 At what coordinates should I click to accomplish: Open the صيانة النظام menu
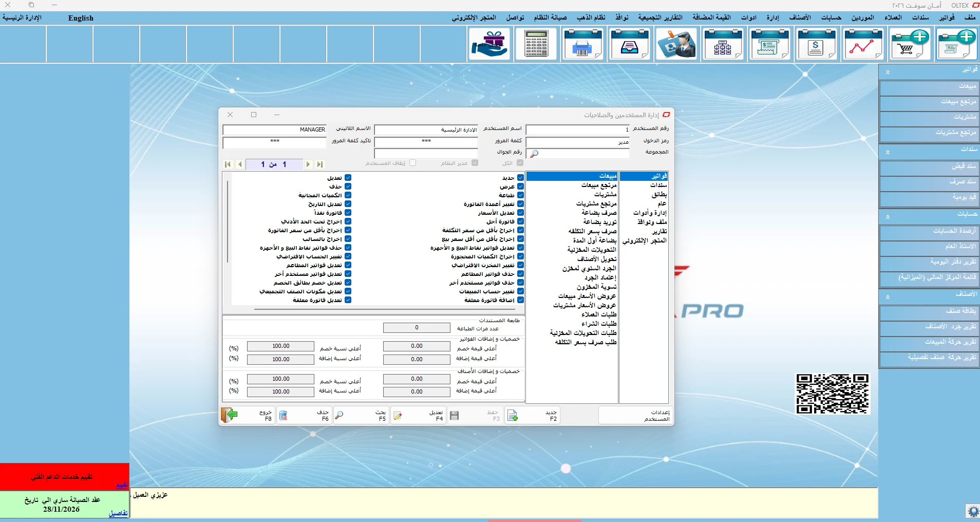(550, 17)
